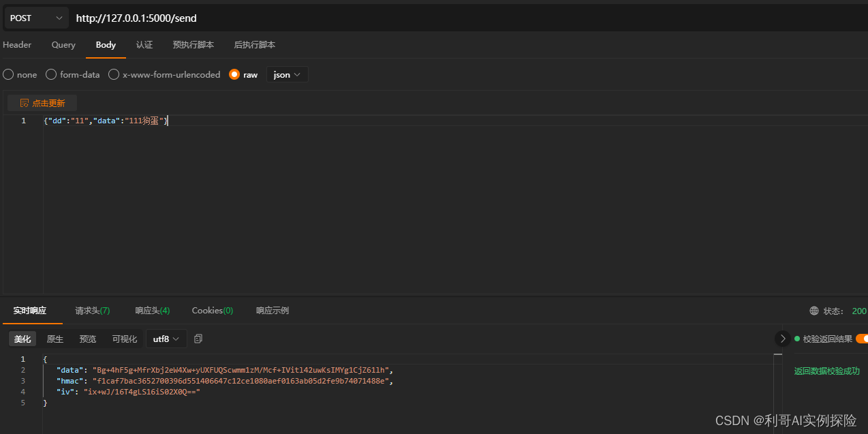Select the x-www-form-urlencoded radio button
868x434 pixels.
click(114, 74)
